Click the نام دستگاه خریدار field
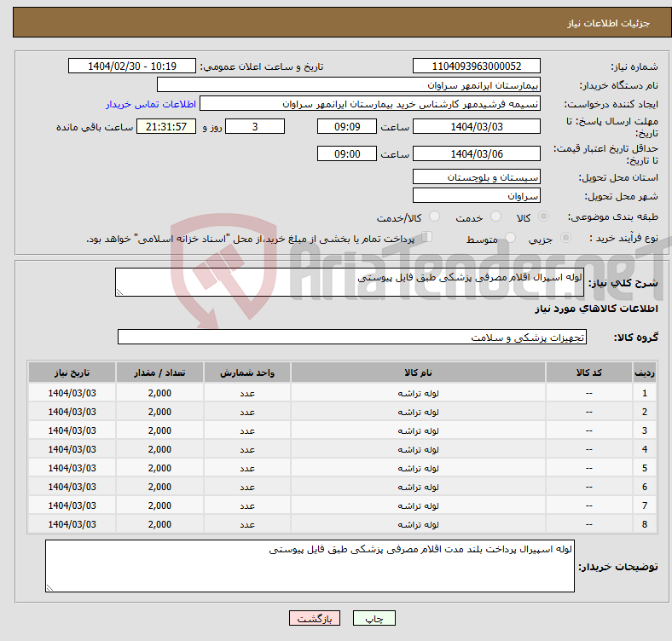This screenshot has width=672, height=641. pyautogui.click(x=349, y=85)
